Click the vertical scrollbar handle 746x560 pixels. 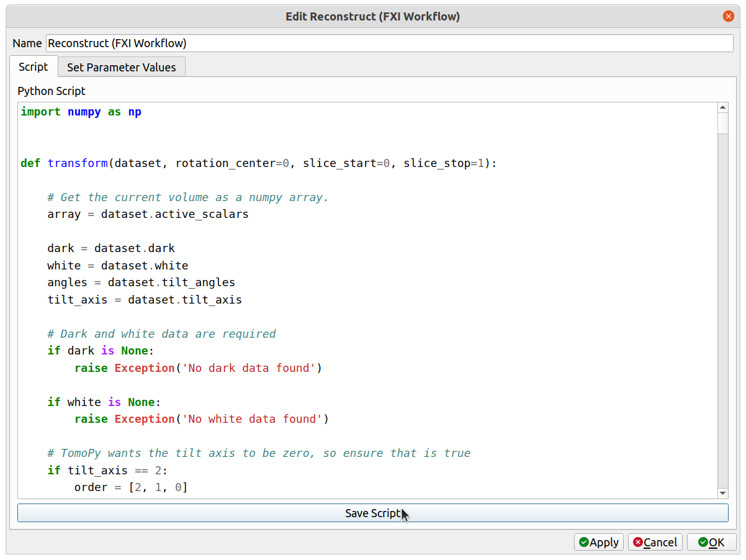(722, 123)
